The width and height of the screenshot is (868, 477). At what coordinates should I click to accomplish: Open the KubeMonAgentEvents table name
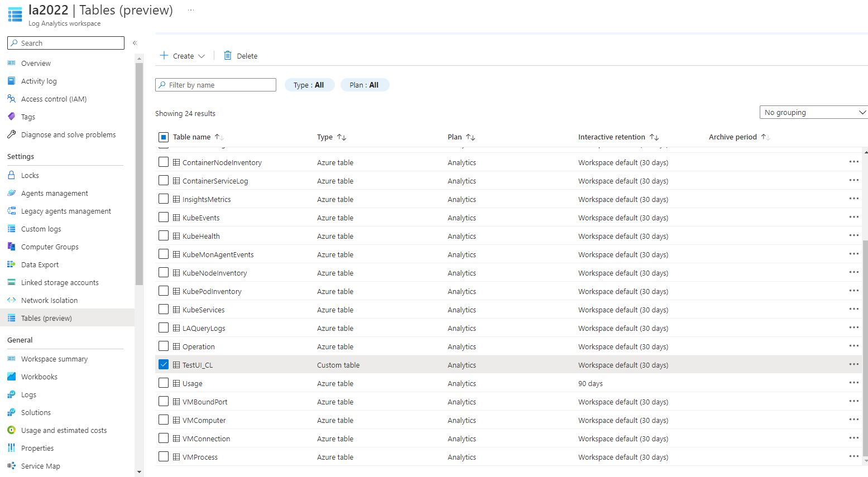tap(218, 254)
